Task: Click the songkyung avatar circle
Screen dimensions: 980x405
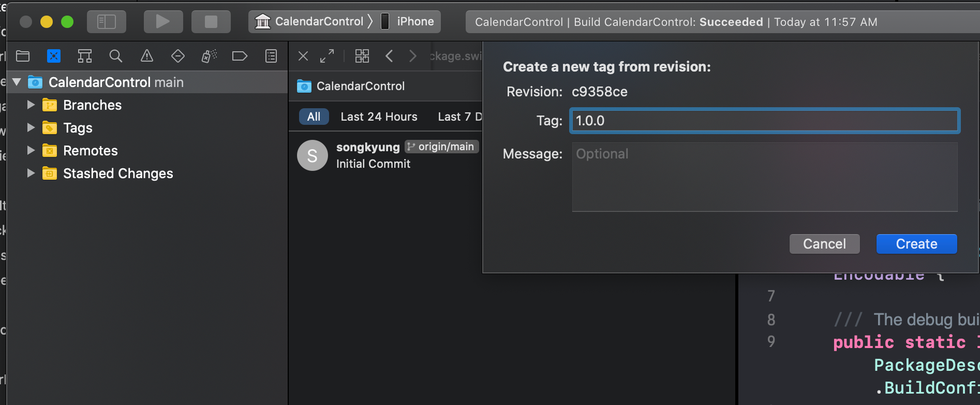Action: coord(313,155)
